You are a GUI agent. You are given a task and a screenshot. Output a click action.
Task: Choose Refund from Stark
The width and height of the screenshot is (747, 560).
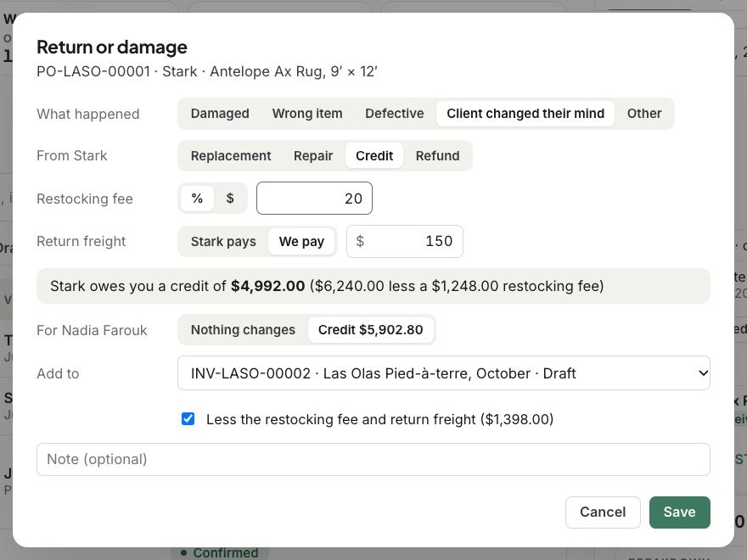(437, 156)
